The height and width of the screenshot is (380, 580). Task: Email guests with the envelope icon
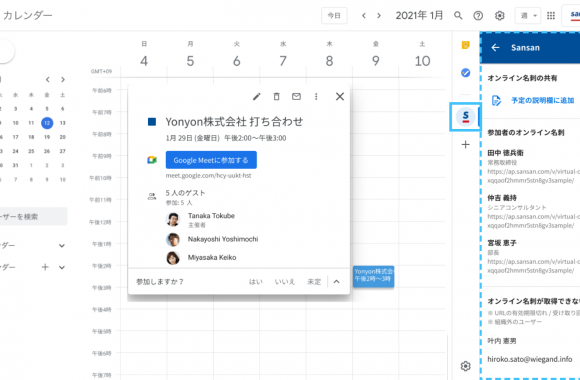point(296,97)
